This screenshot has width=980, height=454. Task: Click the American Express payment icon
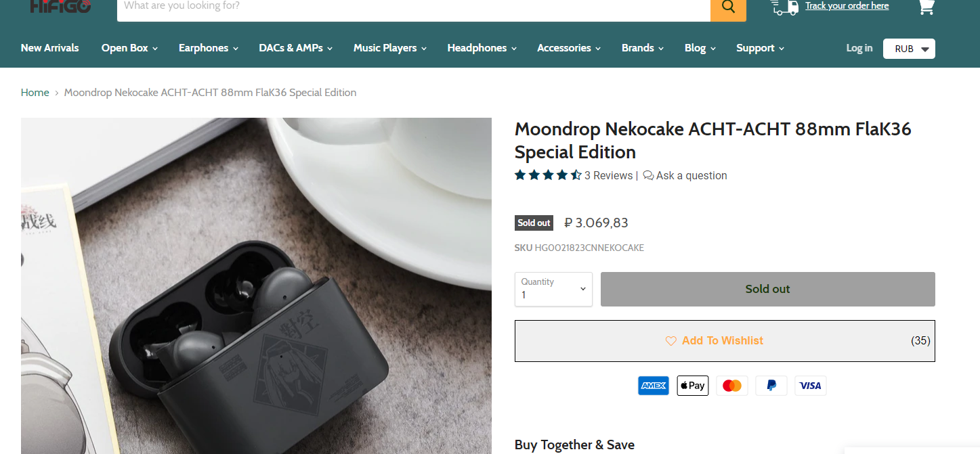pos(653,386)
